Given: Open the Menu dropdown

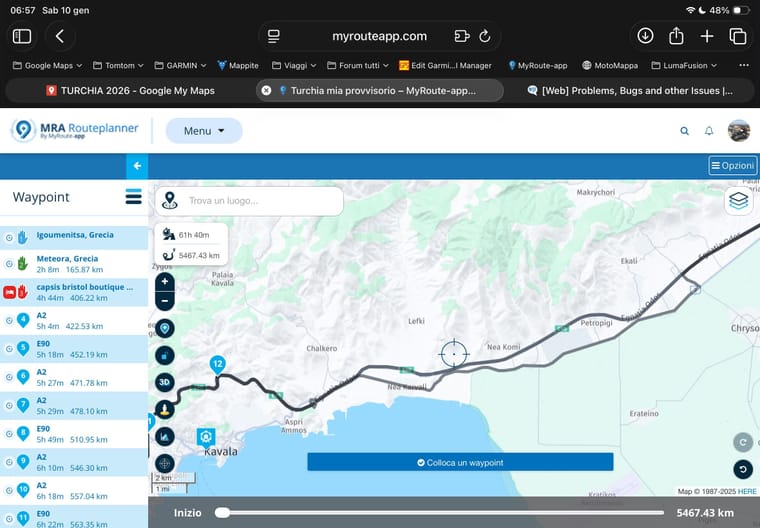Looking at the screenshot, I should coord(203,131).
